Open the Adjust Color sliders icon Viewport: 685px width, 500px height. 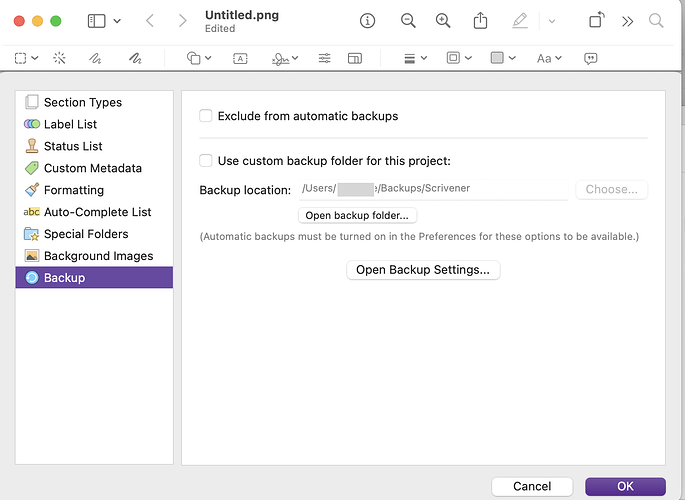tap(324, 59)
